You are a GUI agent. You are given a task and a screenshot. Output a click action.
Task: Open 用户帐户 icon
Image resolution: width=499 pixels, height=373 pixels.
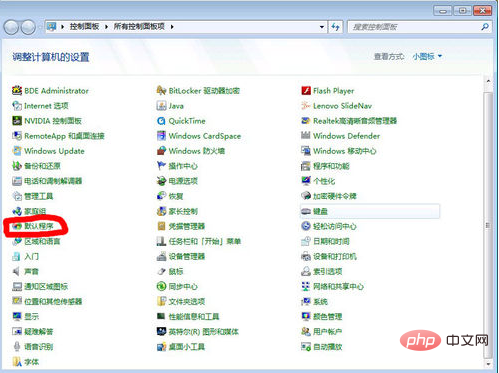pos(306,331)
